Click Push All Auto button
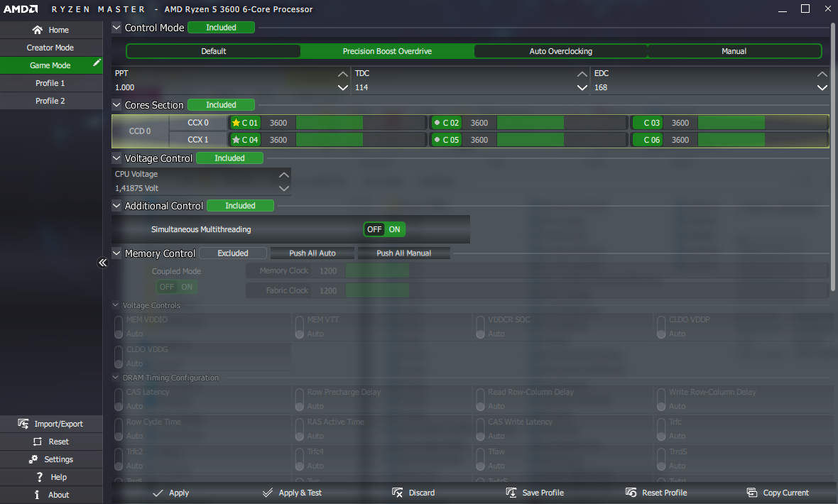Viewport: 838px width, 504px height. pos(312,253)
